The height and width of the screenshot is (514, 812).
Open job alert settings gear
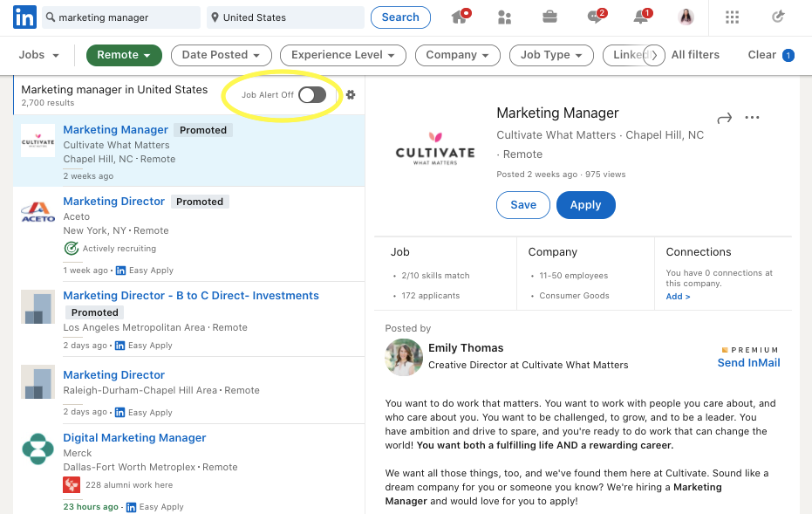[x=351, y=95]
